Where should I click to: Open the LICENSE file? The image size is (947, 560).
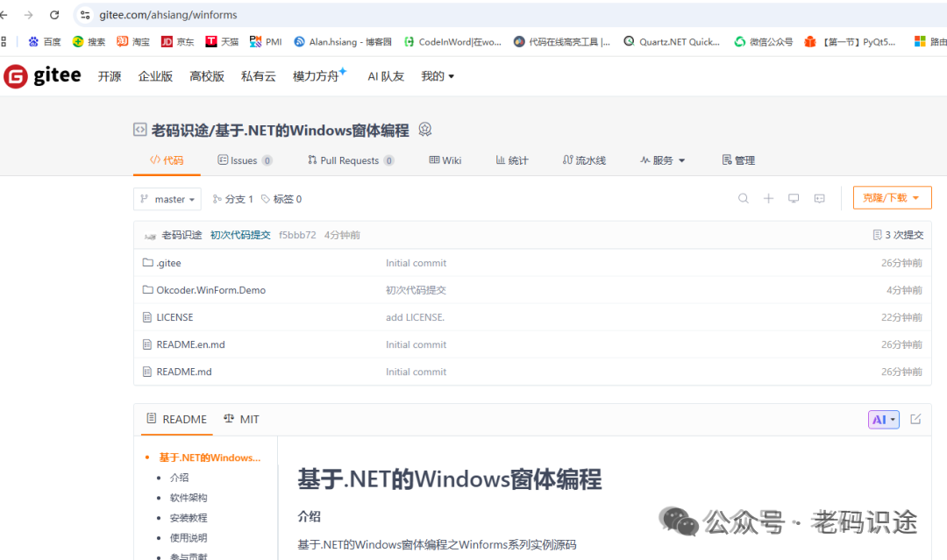(174, 317)
